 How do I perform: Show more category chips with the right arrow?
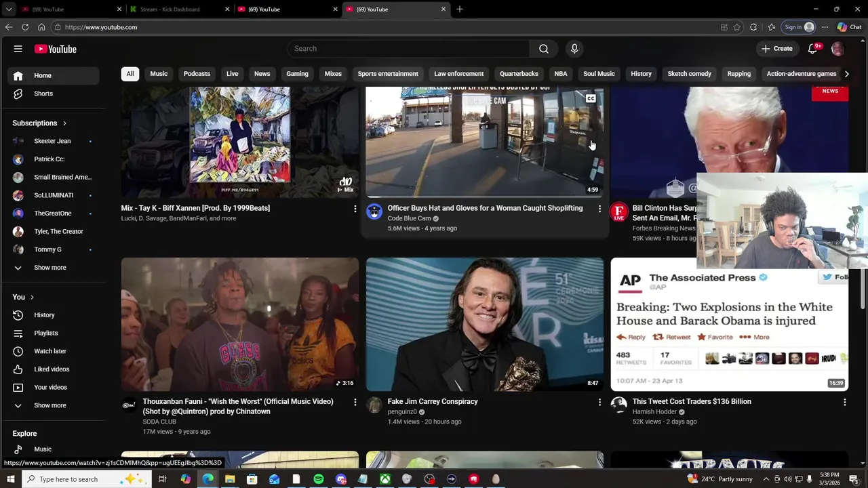[x=846, y=74]
